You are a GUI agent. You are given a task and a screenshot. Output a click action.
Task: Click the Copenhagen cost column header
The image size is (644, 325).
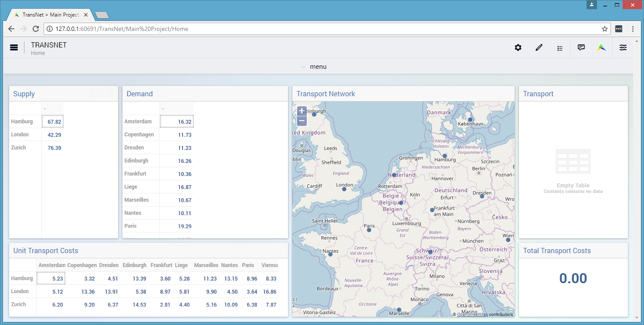tap(82, 265)
